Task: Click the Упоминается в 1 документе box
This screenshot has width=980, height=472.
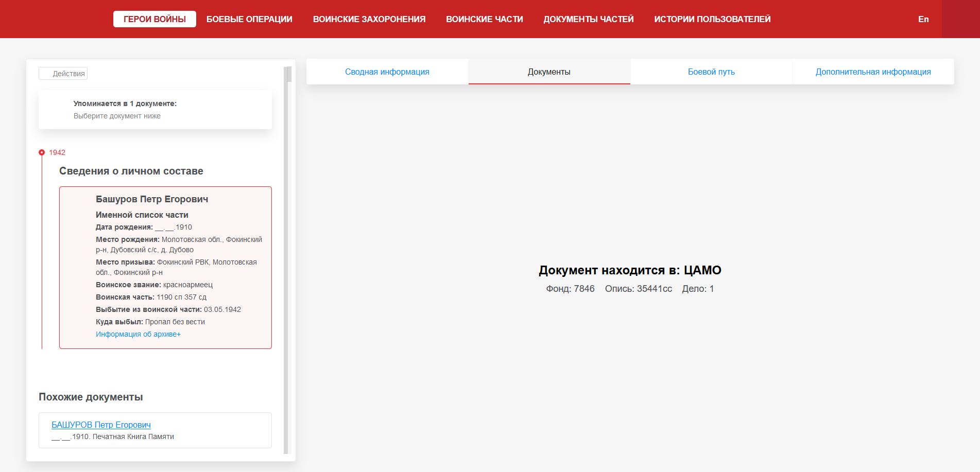Action: pyautogui.click(x=155, y=110)
